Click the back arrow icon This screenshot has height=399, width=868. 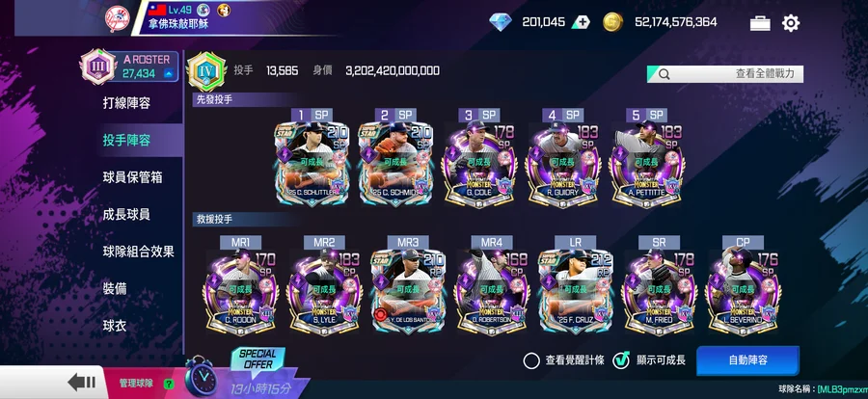click(x=81, y=382)
